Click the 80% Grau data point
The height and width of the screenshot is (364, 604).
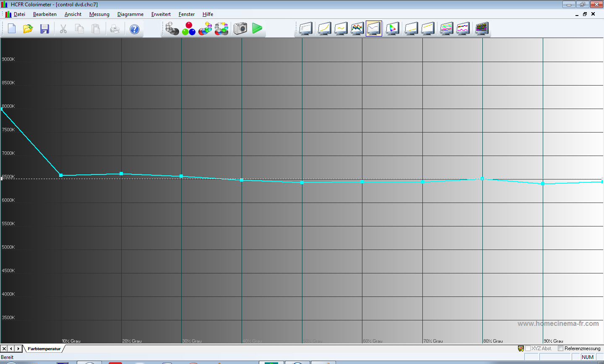pos(482,179)
